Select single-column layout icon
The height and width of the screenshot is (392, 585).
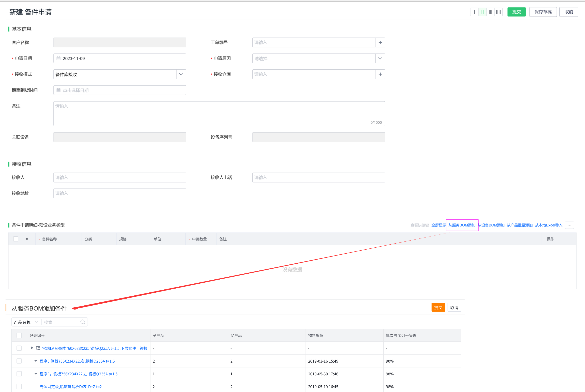tap(474, 12)
